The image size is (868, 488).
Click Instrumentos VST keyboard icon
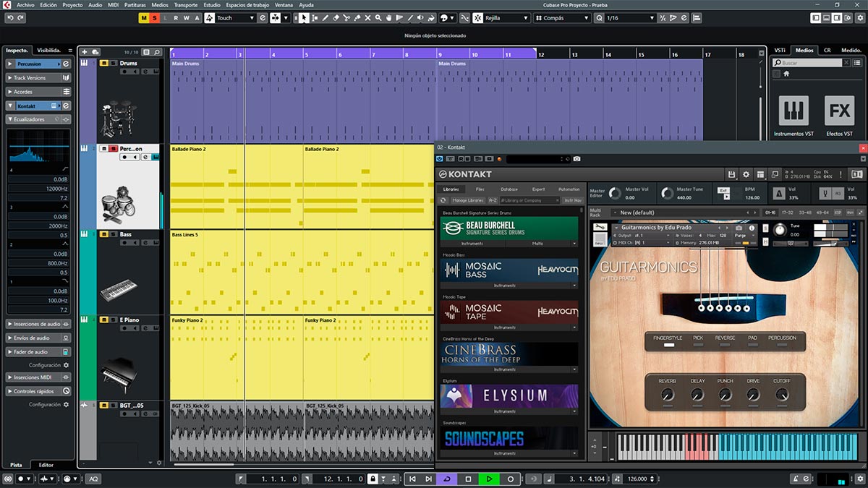(x=793, y=111)
